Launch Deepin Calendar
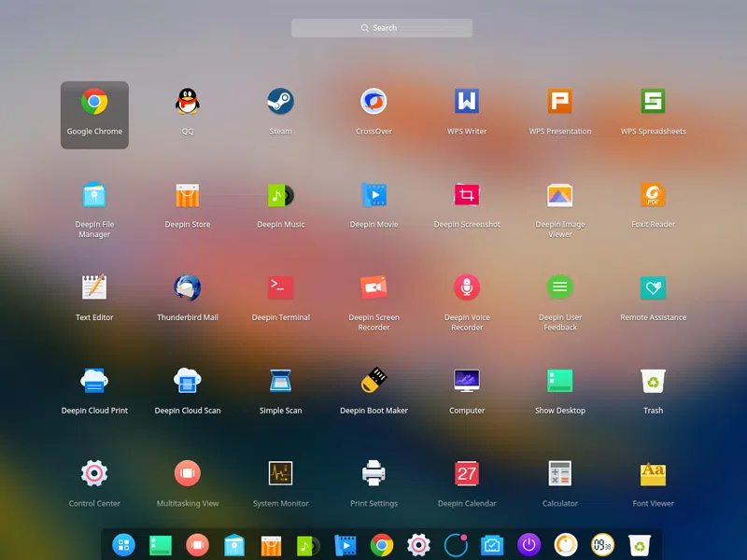Viewport: 747px width, 560px height. click(x=467, y=473)
